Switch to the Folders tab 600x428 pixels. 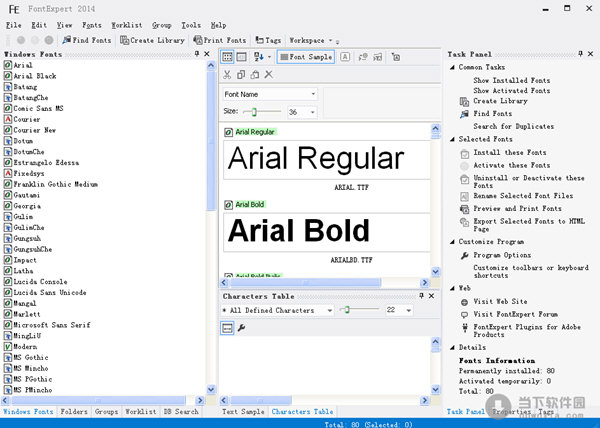74,412
